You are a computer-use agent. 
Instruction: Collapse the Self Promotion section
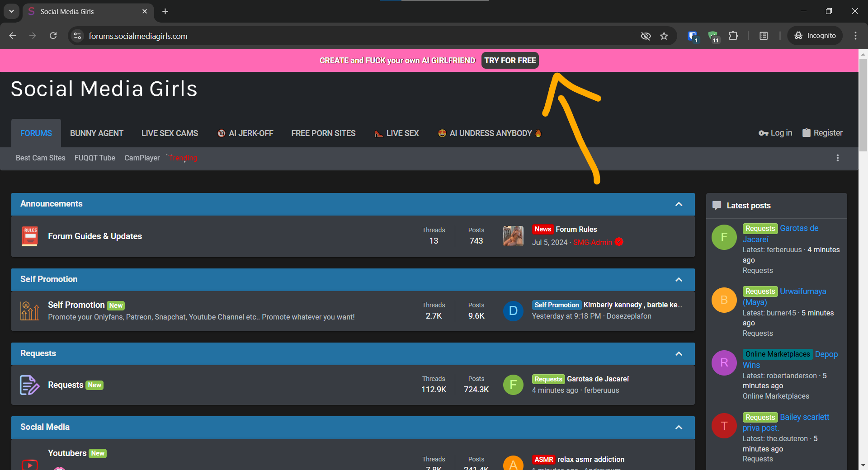(679, 279)
